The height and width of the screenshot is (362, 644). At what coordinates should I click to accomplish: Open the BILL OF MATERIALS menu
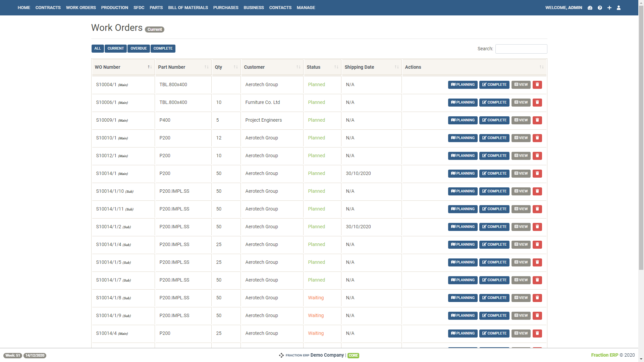point(188,8)
